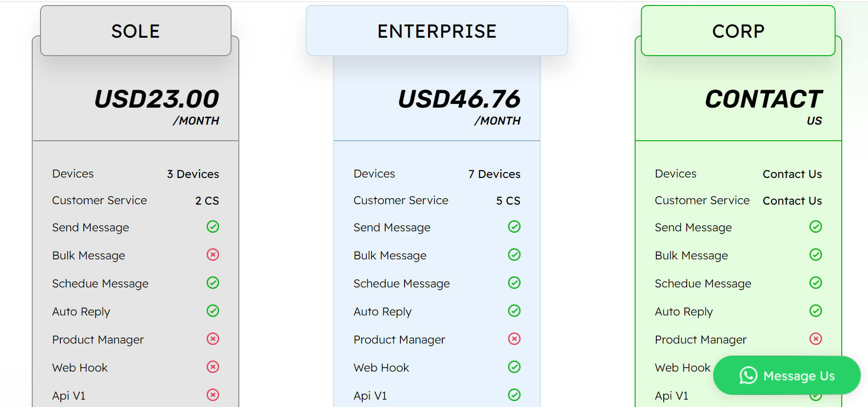Click Schedule Message checkmark in SOLE plan
This screenshot has height=407, width=868.
click(213, 283)
